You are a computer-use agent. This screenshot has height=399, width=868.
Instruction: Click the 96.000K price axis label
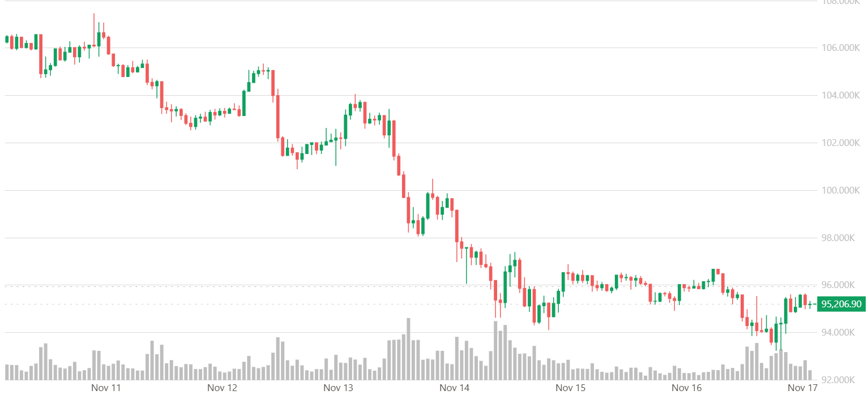coord(841,285)
